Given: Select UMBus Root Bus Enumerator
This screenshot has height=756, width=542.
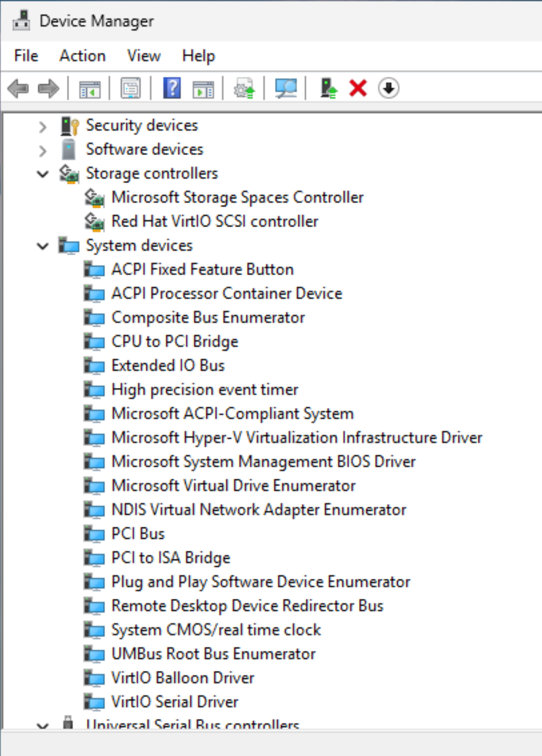Looking at the screenshot, I should pyautogui.click(x=213, y=654).
